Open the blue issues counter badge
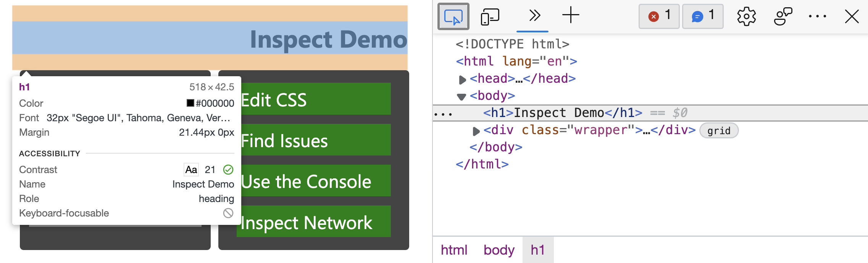Screen dimensions: 868x263 pos(703,16)
